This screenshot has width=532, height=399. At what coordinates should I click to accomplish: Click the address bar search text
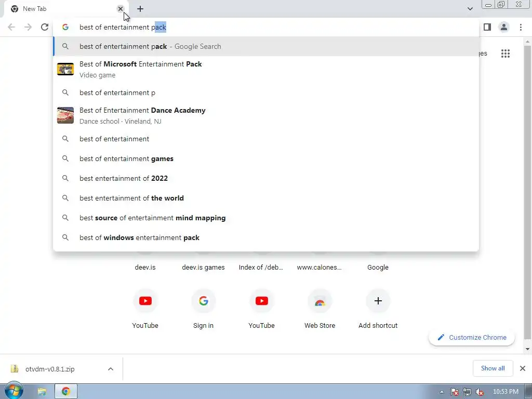point(123,27)
